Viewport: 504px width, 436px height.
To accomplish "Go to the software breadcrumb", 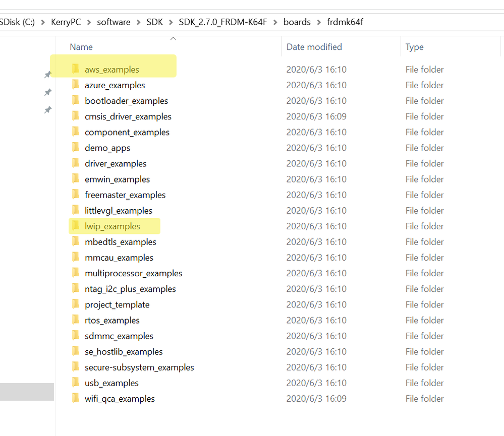I will tap(114, 22).
